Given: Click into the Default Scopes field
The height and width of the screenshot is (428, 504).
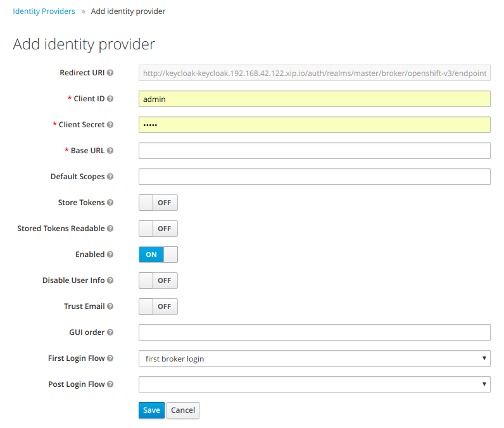Looking at the screenshot, I should click(x=314, y=177).
